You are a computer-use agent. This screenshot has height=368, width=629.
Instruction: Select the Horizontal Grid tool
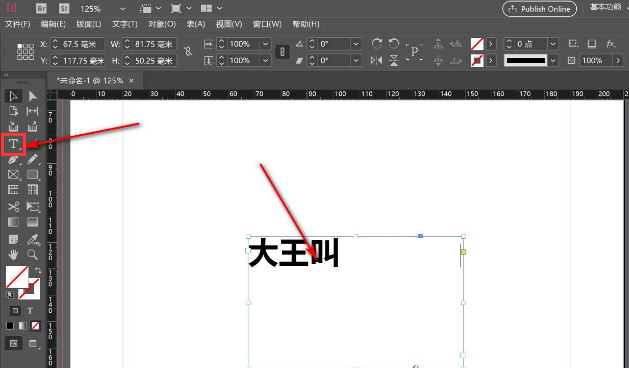[13, 190]
